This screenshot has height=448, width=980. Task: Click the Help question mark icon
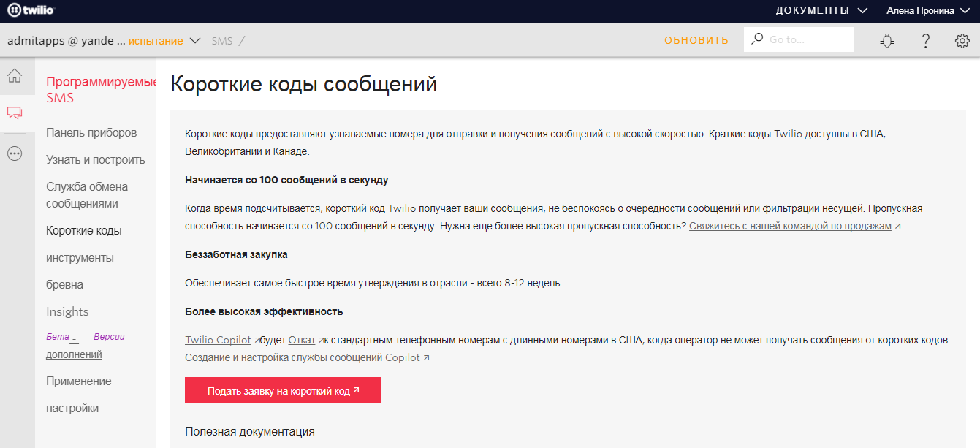point(925,40)
